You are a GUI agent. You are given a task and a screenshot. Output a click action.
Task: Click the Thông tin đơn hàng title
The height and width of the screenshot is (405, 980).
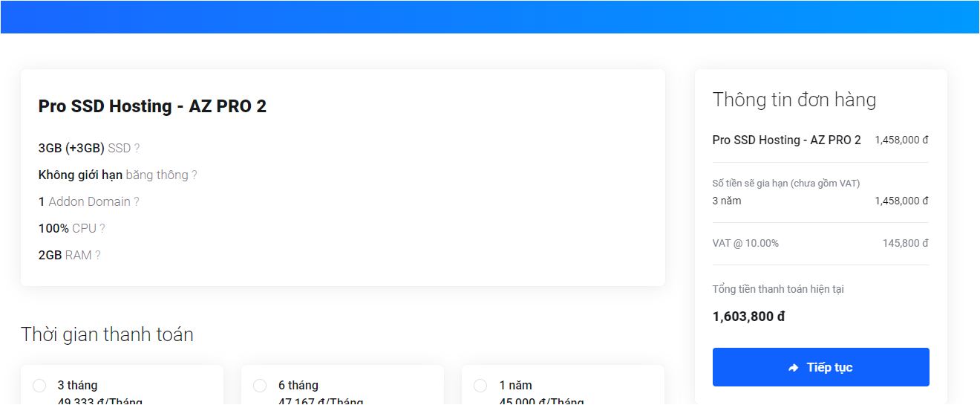click(794, 100)
